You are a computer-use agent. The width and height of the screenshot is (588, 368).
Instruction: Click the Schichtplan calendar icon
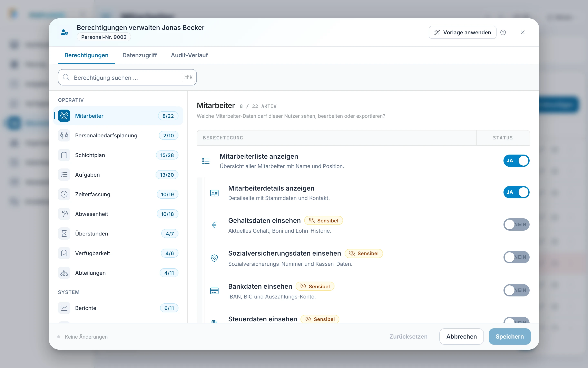(64, 155)
